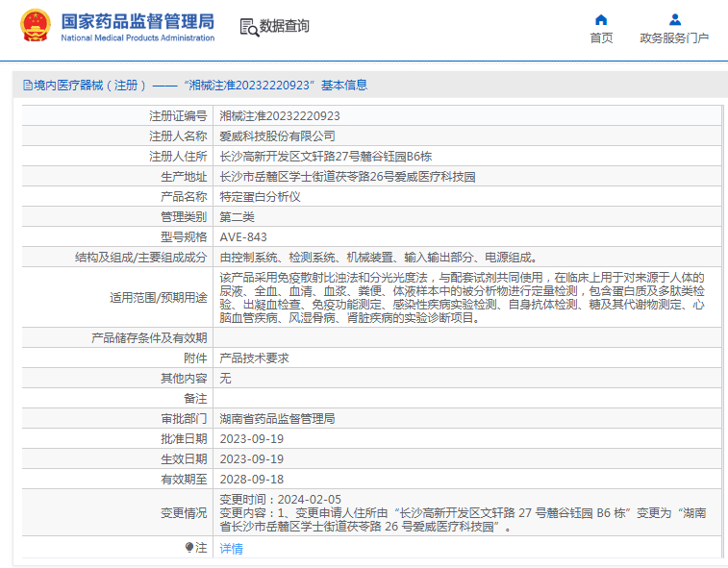728x568 pixels.
Task: Click the national emblem logo
Action: click(x=36, y=26)
